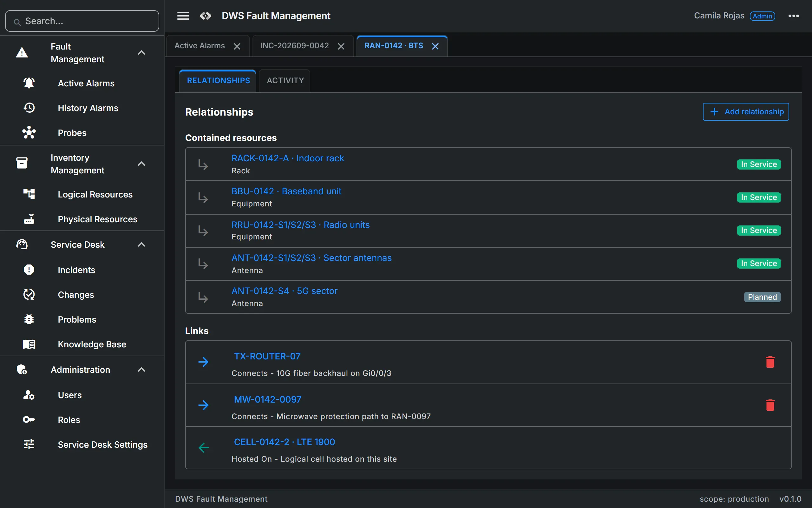Open the CELL-0142-2 LTE 1900 link
The height and width of the screenshot is (508, 812).
[284, 442]
